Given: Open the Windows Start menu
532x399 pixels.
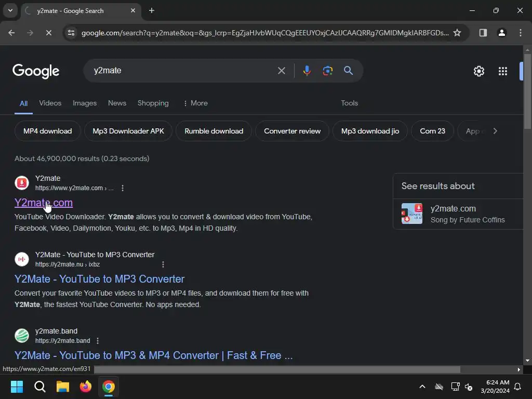Looking at the screenshot, I should [x=17, y=387].
